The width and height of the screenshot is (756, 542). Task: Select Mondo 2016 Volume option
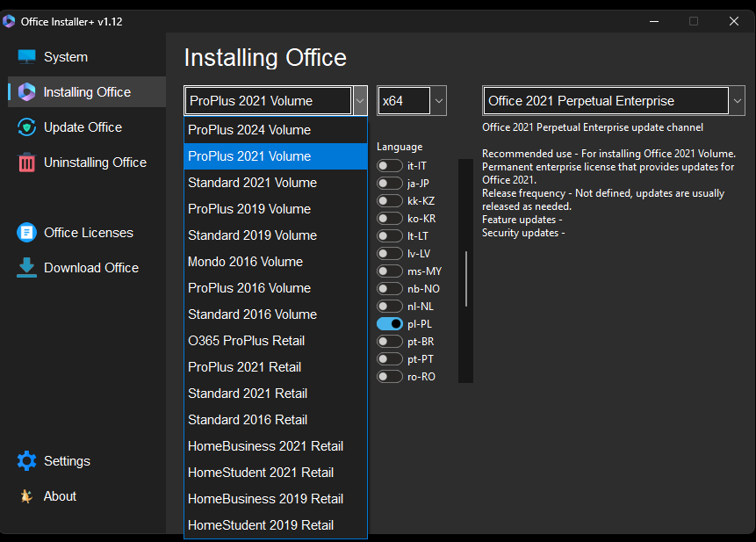pos(276,262)
